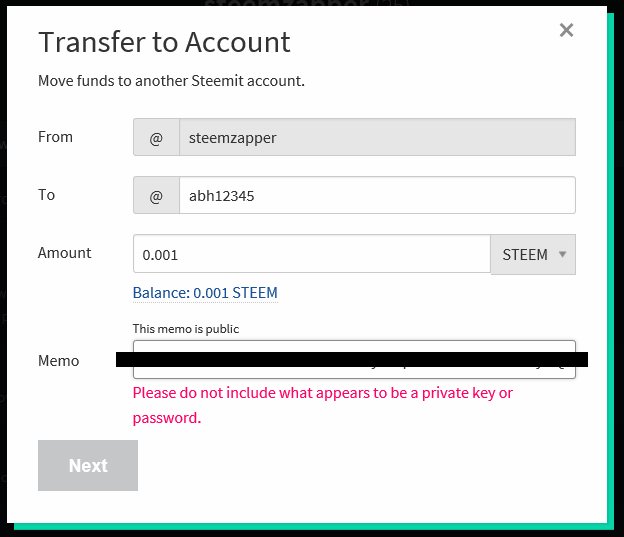This screenshot has height=537, width=624.
Task: Click the Next button
Action: click(x=88, y=466)
